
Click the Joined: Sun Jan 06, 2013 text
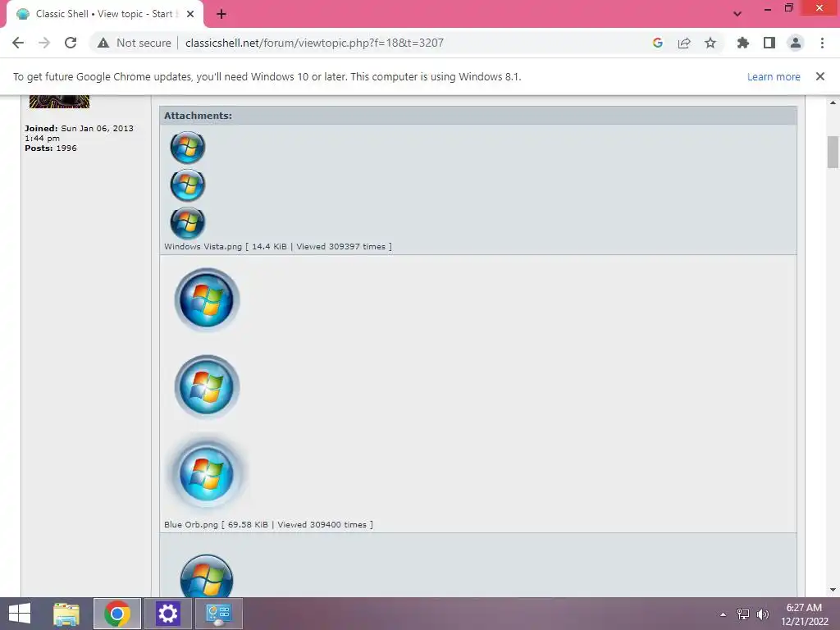pos(79,133)
